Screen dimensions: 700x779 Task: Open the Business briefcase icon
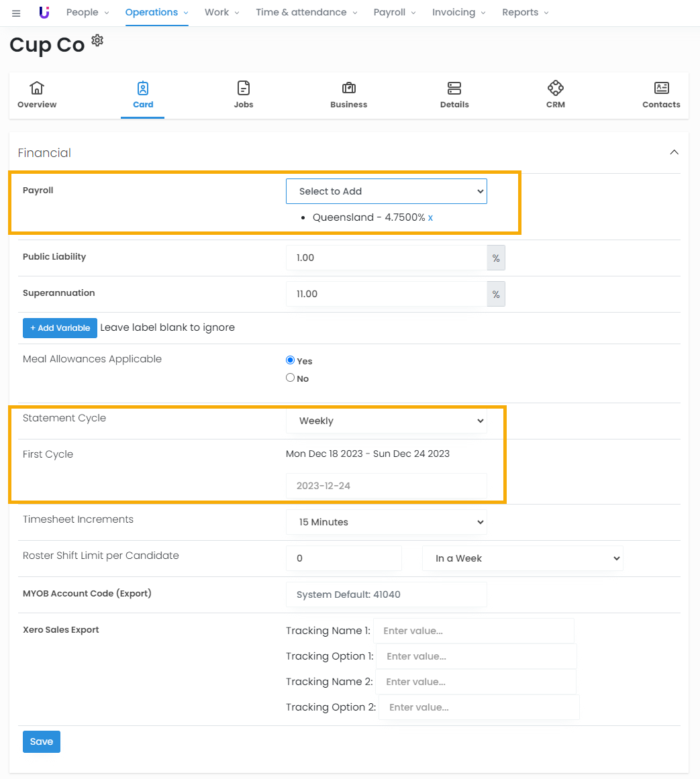coord(348,88)
